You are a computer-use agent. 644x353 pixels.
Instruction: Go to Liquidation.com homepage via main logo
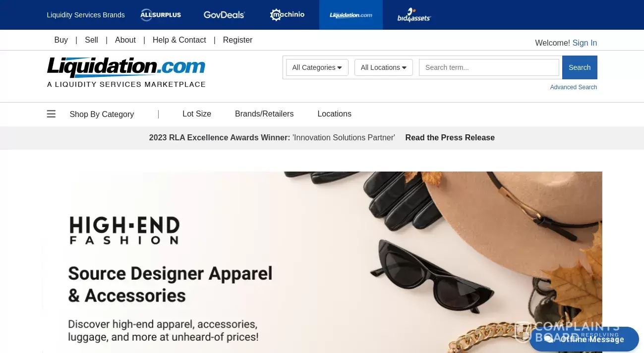[x=126, y=72]
